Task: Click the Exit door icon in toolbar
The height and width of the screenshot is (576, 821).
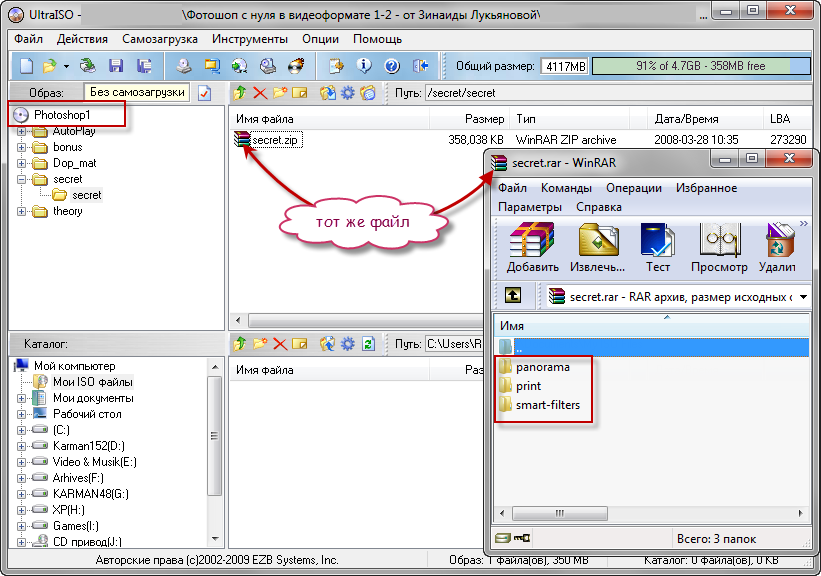Action: (420, 66)
